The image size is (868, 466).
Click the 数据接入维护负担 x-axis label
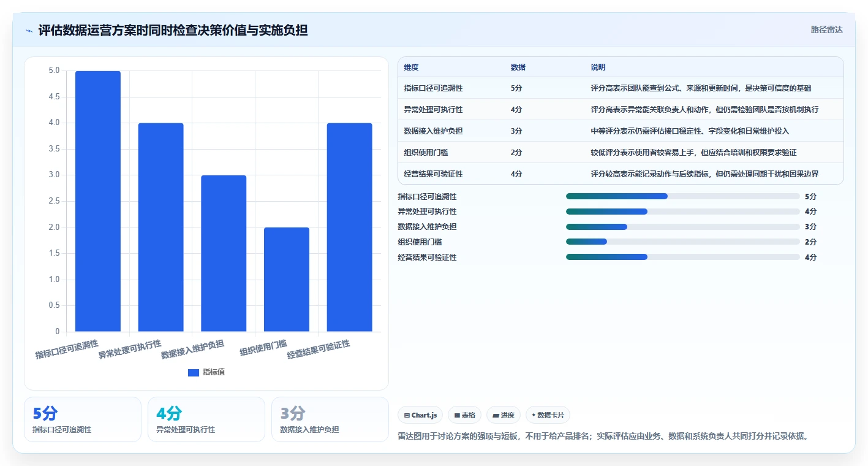(x=192, y=349)
